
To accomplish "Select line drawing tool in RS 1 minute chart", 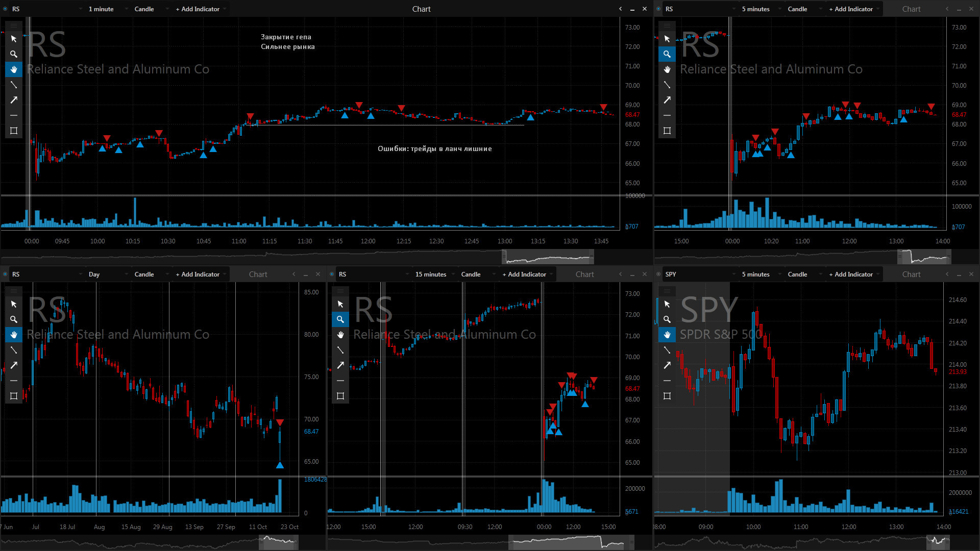I will tap(14, 85).
